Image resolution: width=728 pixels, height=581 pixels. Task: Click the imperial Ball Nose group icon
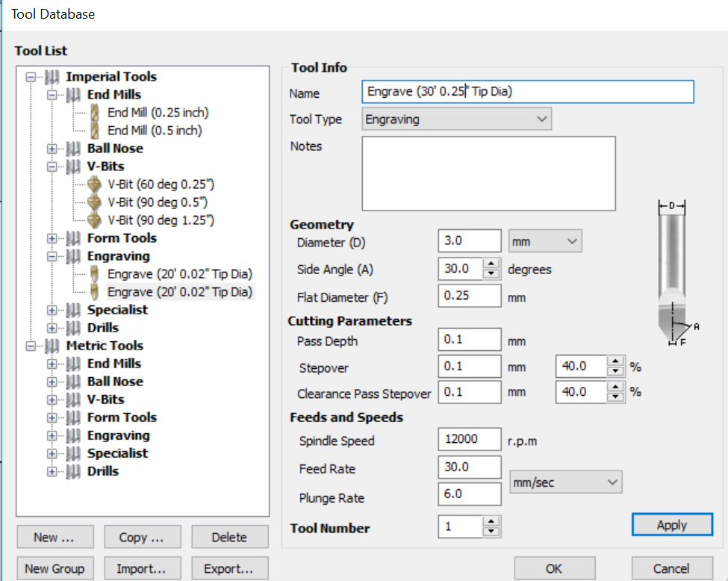tap(73, 149)
